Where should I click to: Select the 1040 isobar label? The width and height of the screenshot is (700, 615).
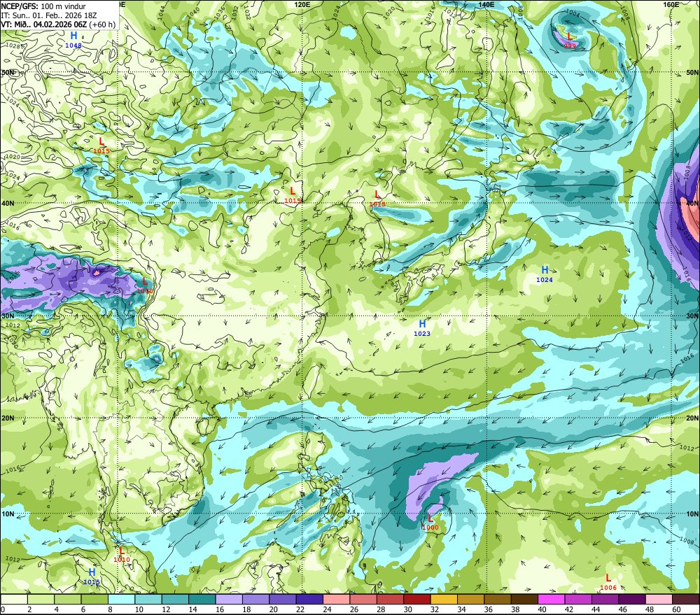pyautogui.click(x=193, y=12)
